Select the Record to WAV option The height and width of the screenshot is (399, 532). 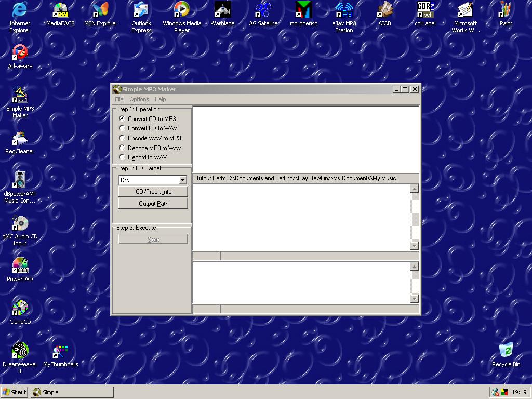tap(123, 157)
